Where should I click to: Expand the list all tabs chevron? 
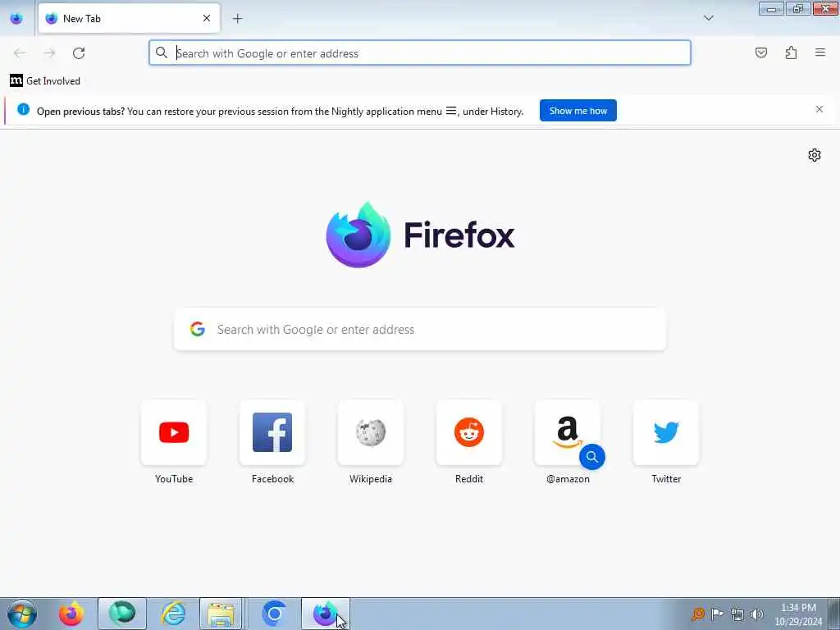(708, 18)
